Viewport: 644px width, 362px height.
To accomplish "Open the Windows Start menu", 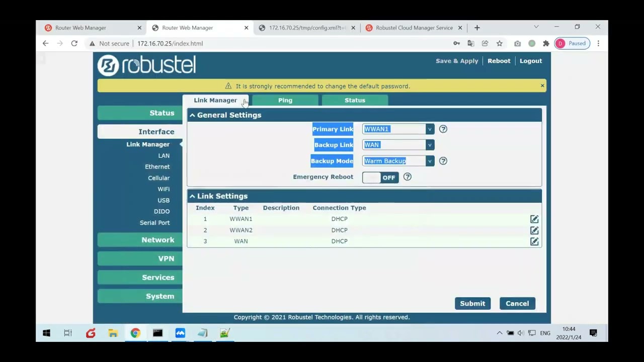I will [46, 333].
